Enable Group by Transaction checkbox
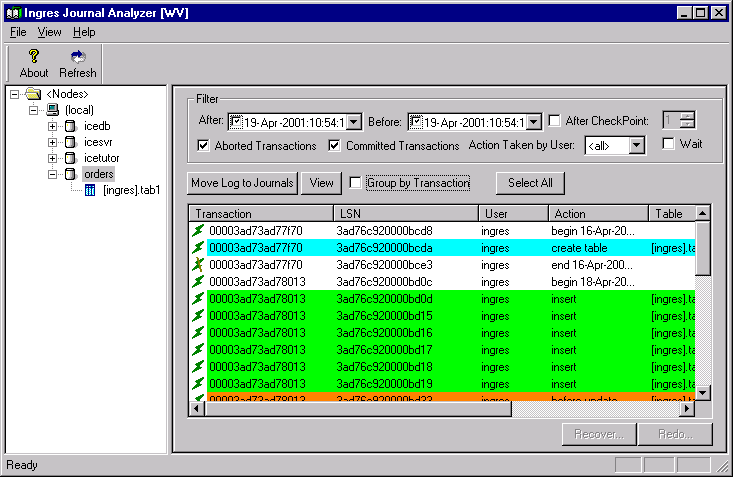The width and height of the screenshot is (733, 477). click(x=356, y=183)
